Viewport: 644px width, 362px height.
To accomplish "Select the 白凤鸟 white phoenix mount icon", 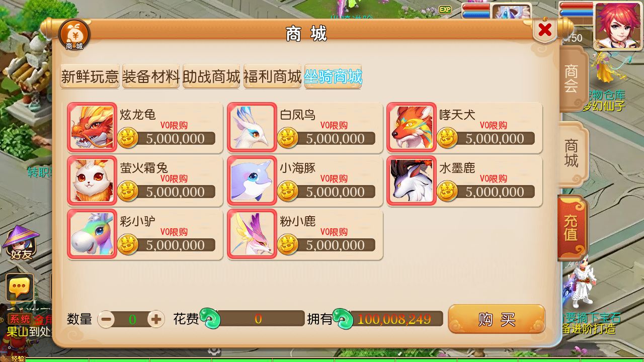I will (x=252, y=127).
